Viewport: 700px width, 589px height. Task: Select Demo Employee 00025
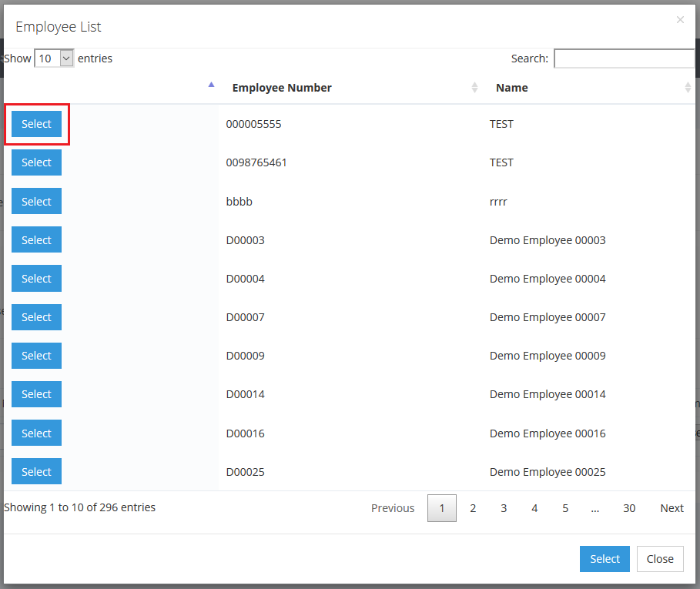(36, 472)
